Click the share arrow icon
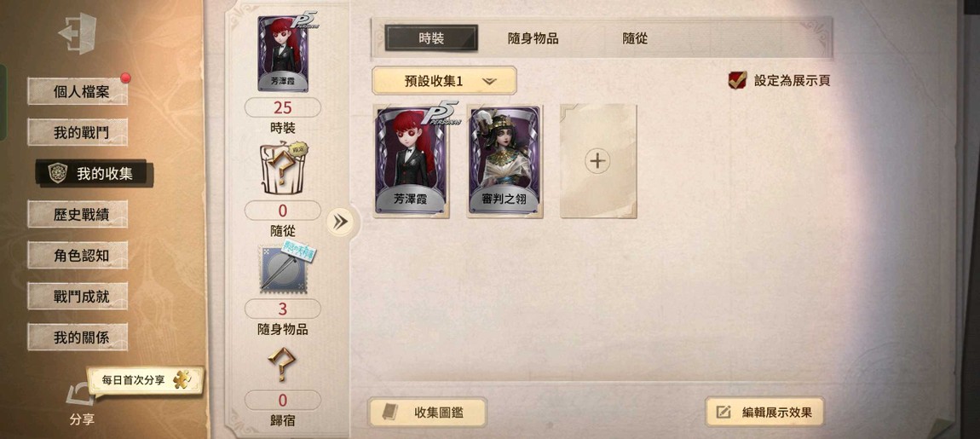The height and width of the screenshot is (439, 980). click(x=81, y=396)
